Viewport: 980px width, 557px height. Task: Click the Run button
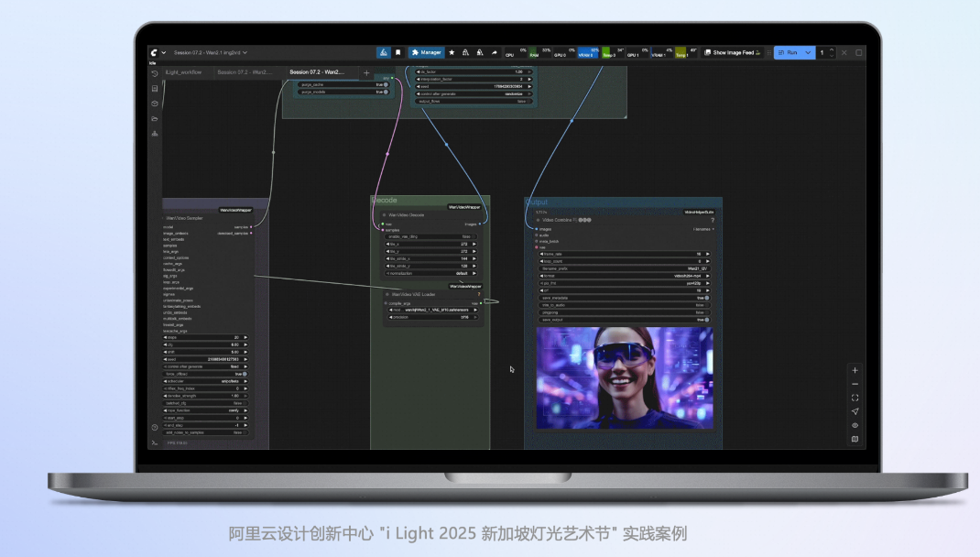789,52
